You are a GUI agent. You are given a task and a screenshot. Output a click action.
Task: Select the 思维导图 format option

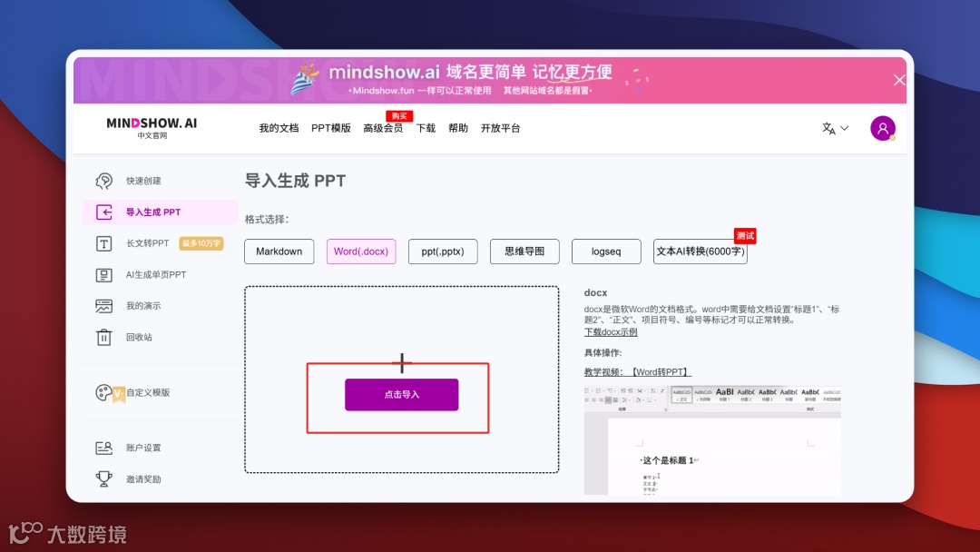[524, 251]
